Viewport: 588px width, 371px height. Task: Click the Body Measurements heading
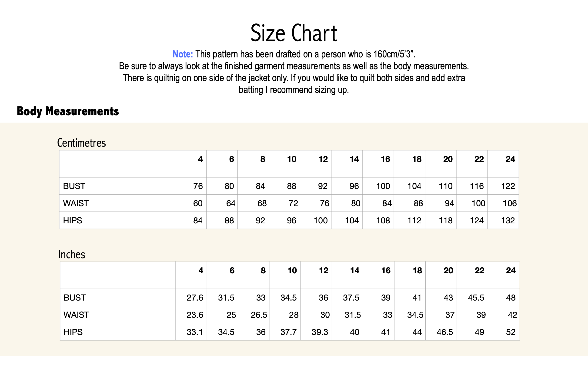point(68,111)
